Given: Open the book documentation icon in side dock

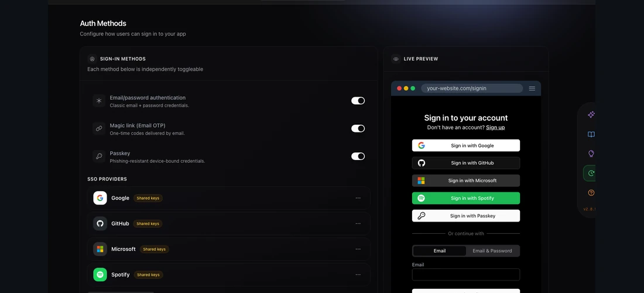Looking at the screenshot, I should tap(591, 134).
